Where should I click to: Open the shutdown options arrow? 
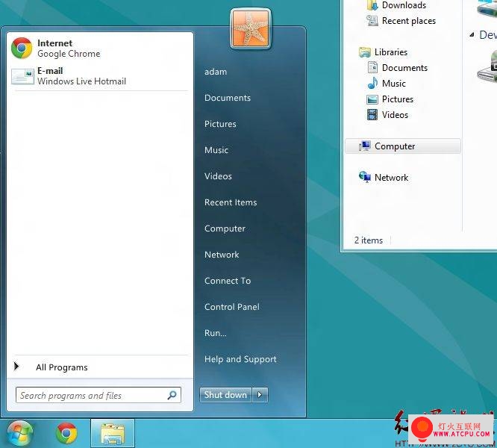point(260,395)
